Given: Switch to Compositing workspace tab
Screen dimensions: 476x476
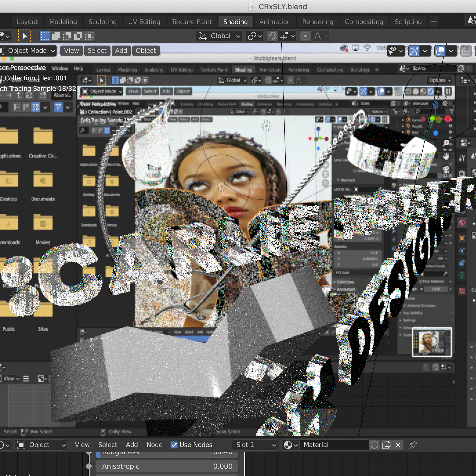Looking at the screenshot, I should click(x=364, y=22).
